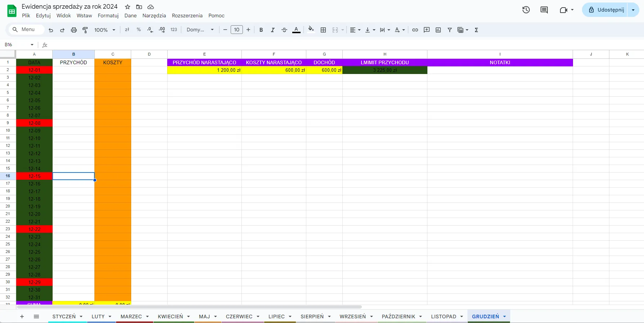Click the Udostępnij share button
The width and height of the screenshot is (644, 323).
[606, 10]
